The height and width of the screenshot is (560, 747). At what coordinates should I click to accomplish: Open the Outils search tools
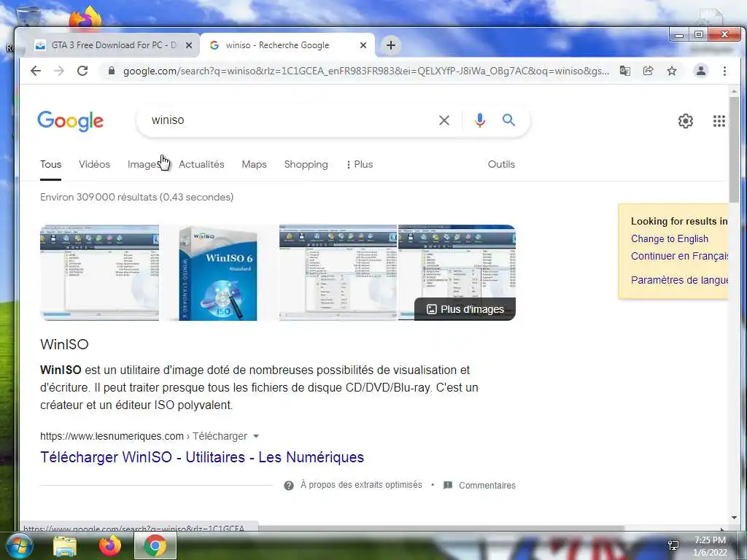501,164
